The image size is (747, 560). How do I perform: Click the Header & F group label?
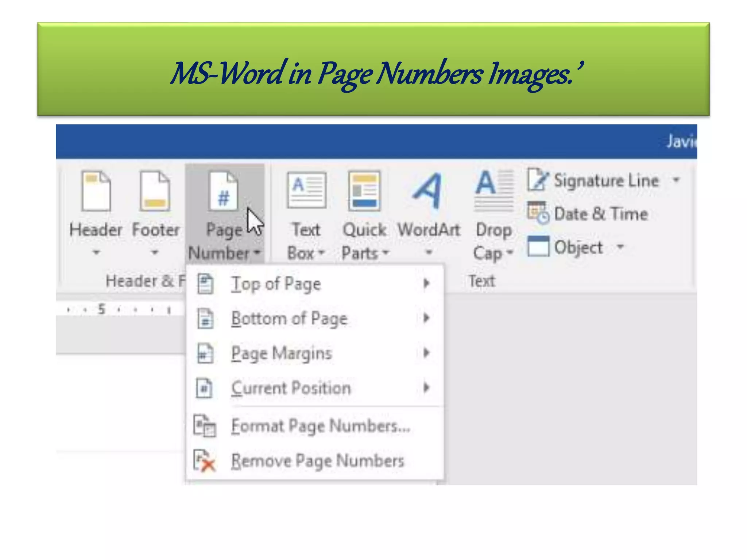[x=146, y=281]
